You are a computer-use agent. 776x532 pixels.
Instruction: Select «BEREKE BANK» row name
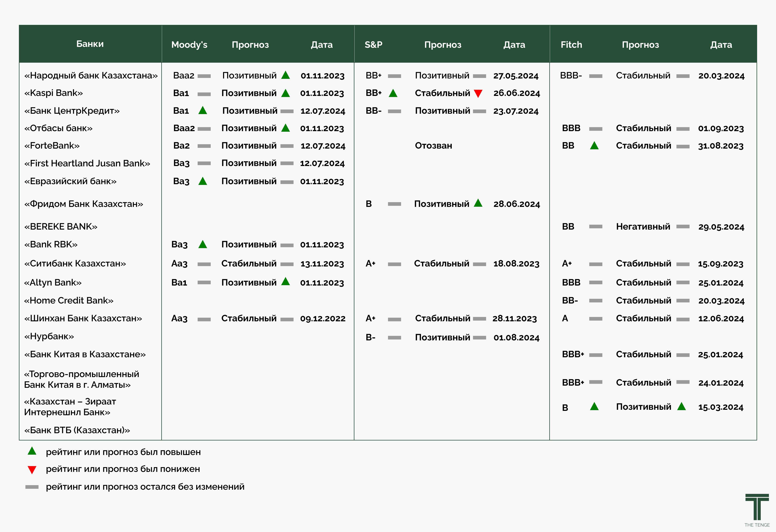click(61, 227)
